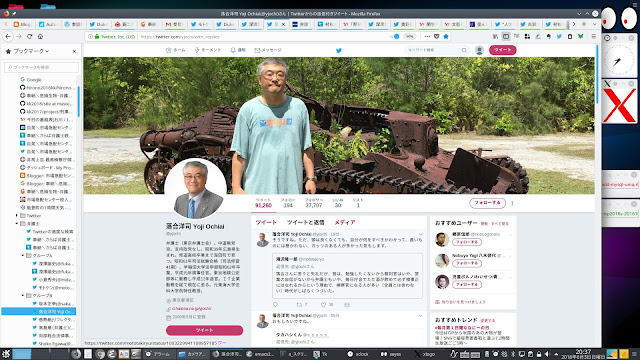Open the profile more-options three dots
Image resolution: width=640 pixels, height=360 pixels.
pyautogui.click(x=512, y=203)
